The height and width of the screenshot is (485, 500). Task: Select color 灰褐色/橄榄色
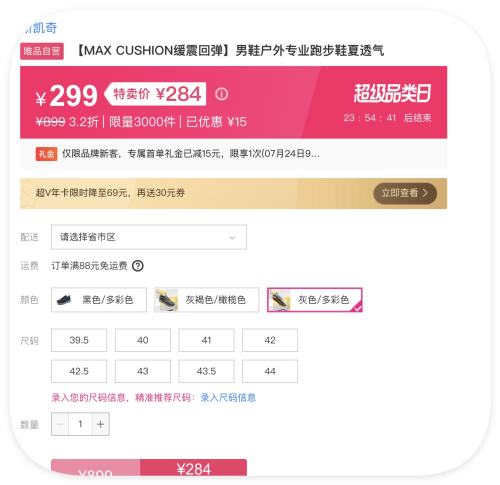pos(206,300)
